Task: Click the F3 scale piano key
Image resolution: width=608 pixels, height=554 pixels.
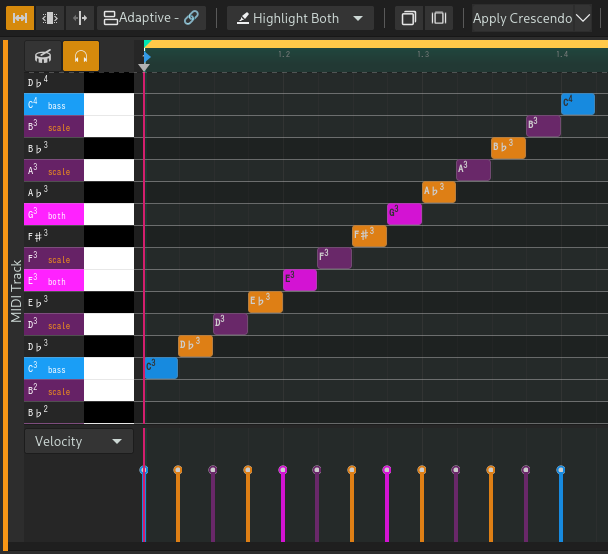Action: 79,258
